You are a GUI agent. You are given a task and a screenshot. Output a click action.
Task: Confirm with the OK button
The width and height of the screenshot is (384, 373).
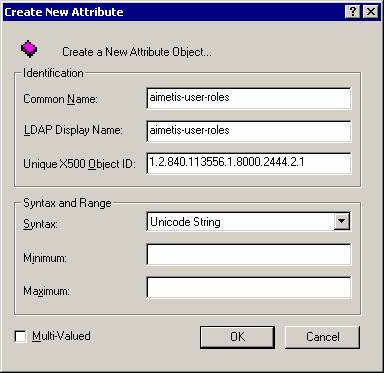click(x=237, y=337)
